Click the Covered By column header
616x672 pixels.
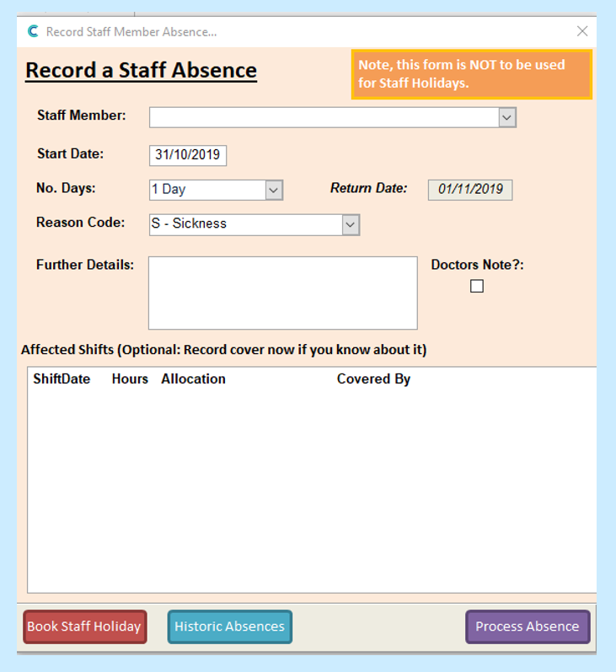pos(373,379)
